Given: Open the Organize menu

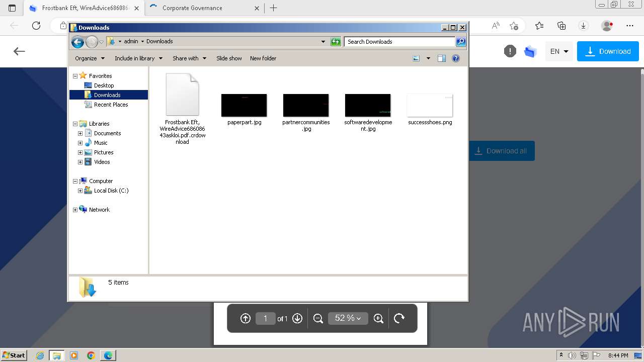Looking at the screenshot, I should [90, 58].
